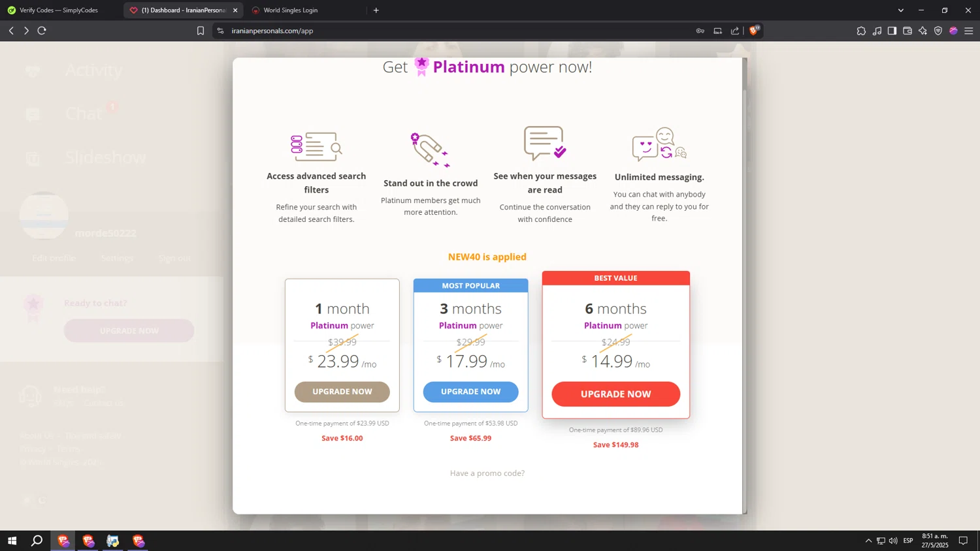Open Leo AI sparkle icon
980x551 pixels.
pos(923,31)
